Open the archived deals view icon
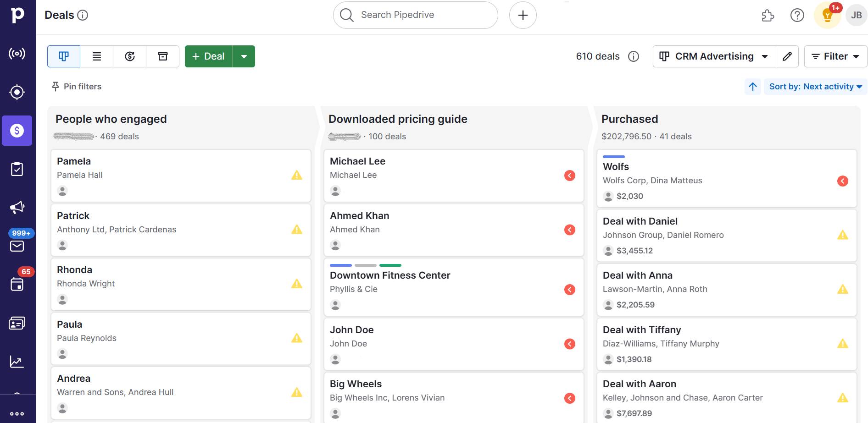The image size is (868, 423). (162, 56)
